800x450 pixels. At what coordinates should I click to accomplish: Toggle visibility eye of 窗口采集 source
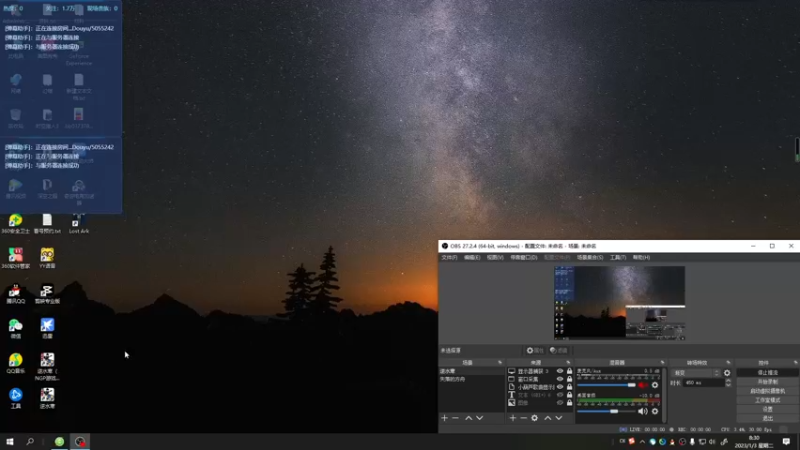coord(560,379)
